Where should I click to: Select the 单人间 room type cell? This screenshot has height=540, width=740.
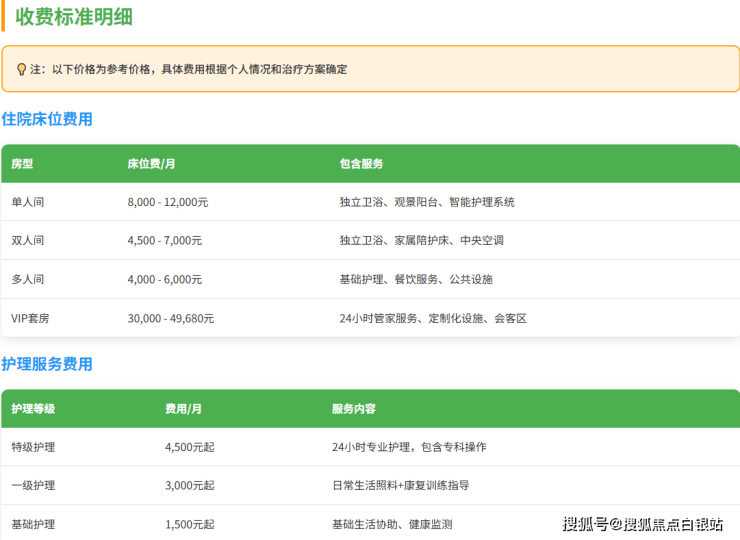click(28, 202)
